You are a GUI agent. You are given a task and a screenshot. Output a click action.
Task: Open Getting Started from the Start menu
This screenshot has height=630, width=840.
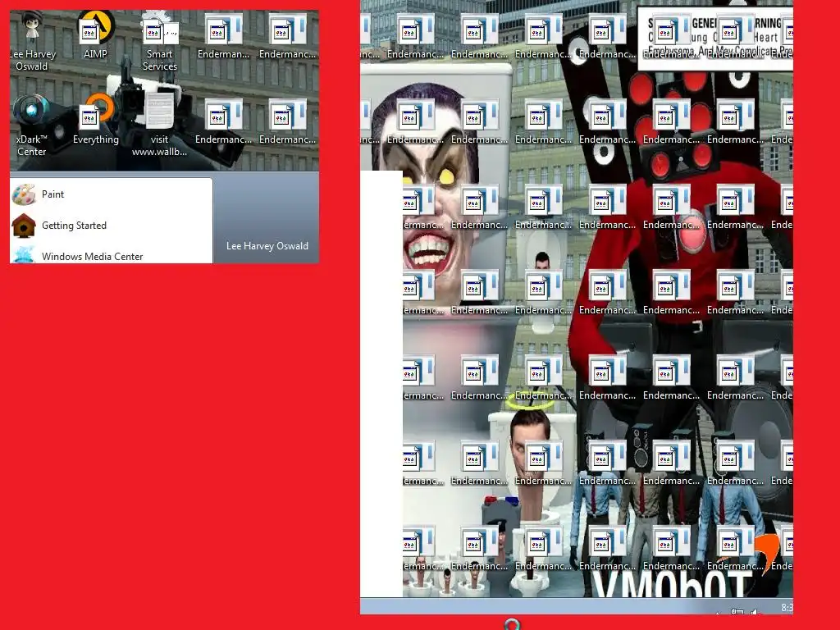click(111, 226)
